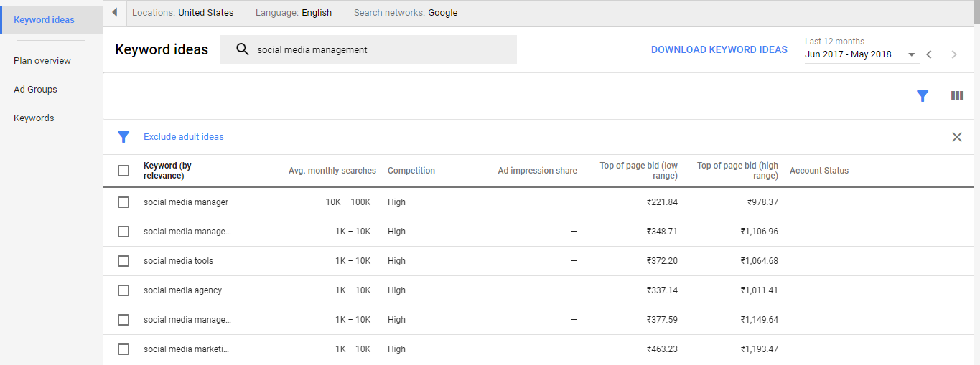
Task: Click the Exclude adult ideas link
Action: pyautogui.click(x=184, y=137)
